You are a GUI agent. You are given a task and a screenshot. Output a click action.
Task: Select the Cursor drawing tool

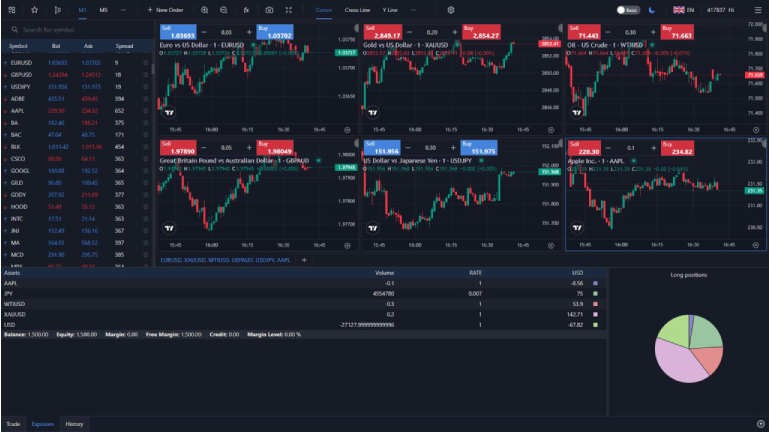point(324,10)
